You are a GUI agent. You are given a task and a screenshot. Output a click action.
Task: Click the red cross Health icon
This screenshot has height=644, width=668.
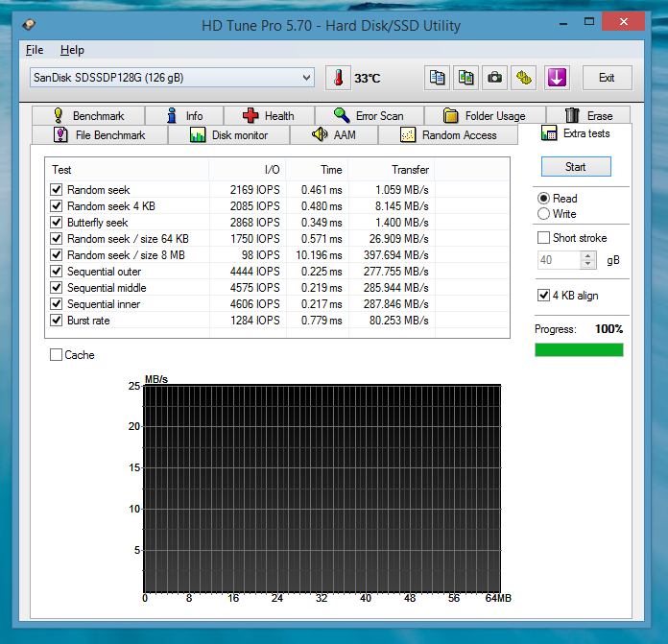click(x=250, y=115)
